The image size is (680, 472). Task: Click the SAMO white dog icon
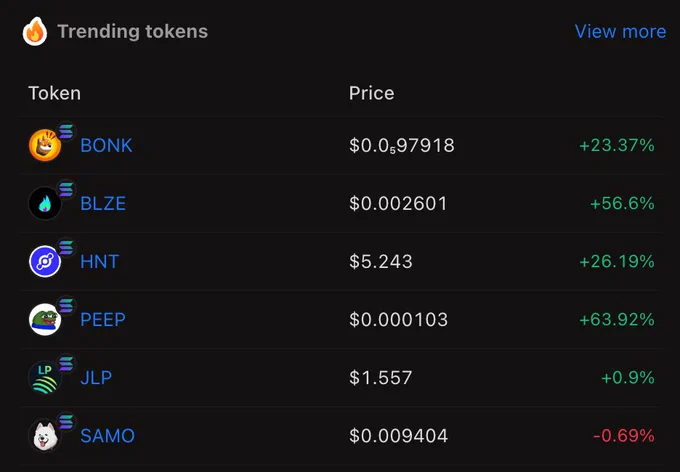click(45, 436)
